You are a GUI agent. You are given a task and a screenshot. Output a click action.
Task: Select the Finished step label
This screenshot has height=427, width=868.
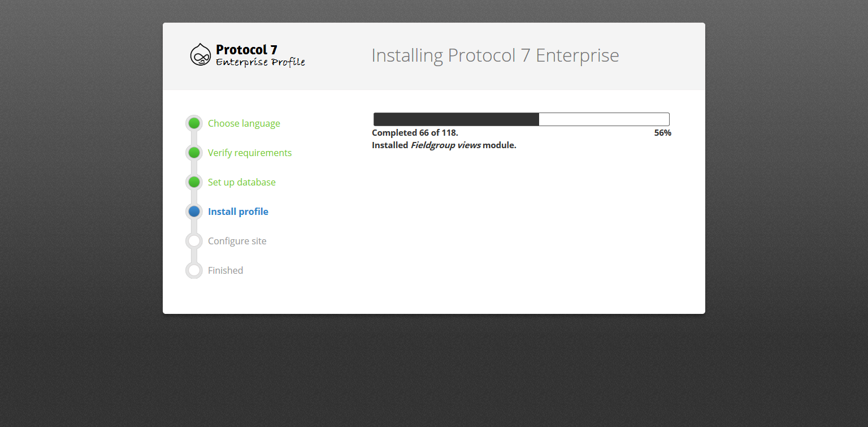tap(225, 270)
